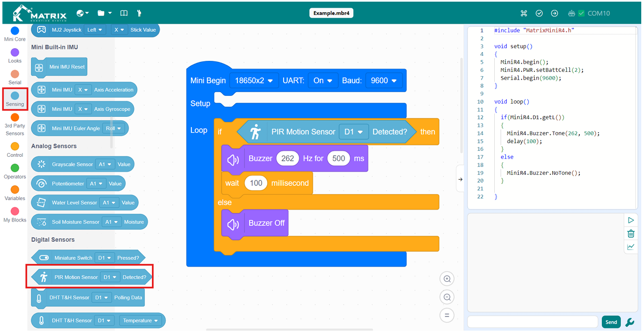Screen dimensions: 644x335
Task: Select the Grayscale Sensor block
Action: pyautogui.click(x=82, y=164)
